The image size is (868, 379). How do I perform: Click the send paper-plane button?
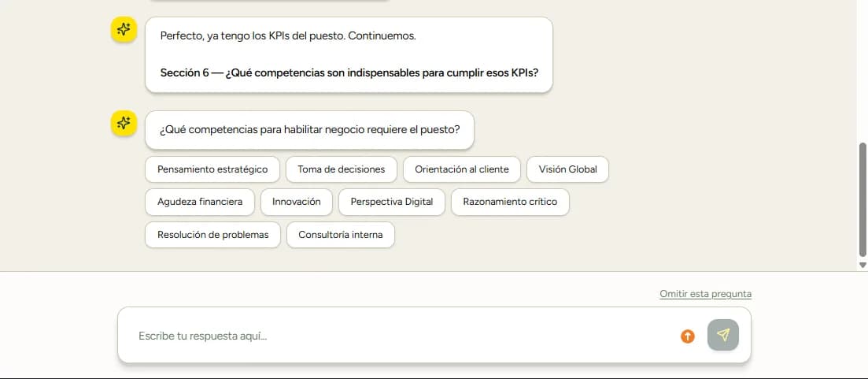click(723, 335)
